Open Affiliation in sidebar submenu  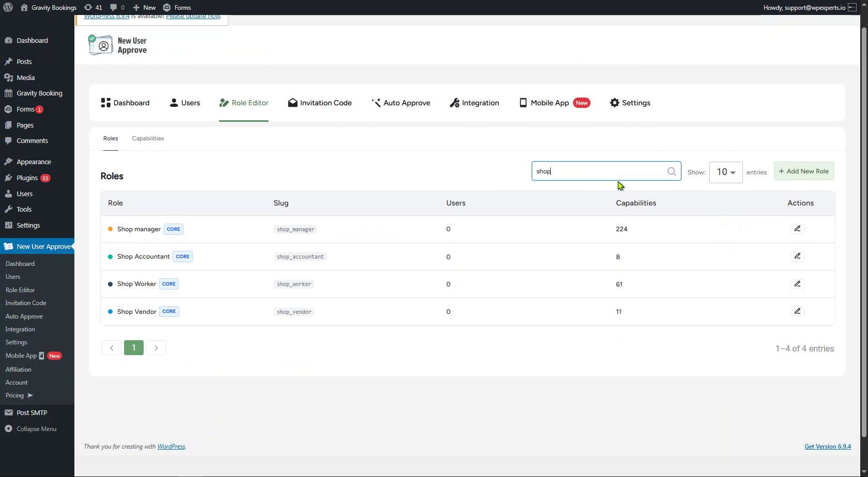[x=18, y=370]
